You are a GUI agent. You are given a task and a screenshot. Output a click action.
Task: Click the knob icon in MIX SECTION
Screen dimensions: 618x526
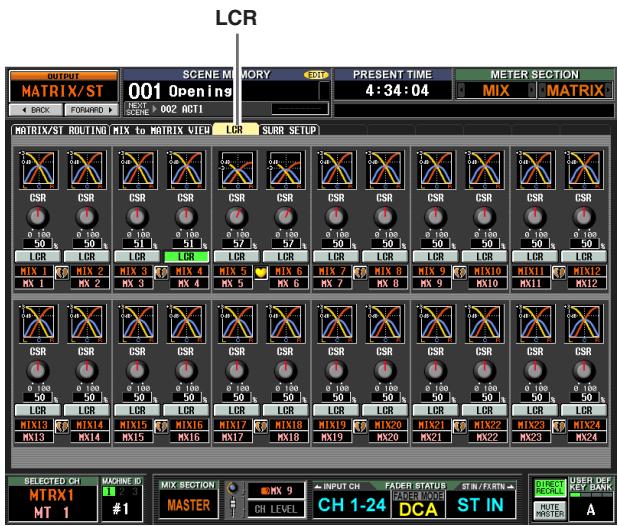coord(233,488)
